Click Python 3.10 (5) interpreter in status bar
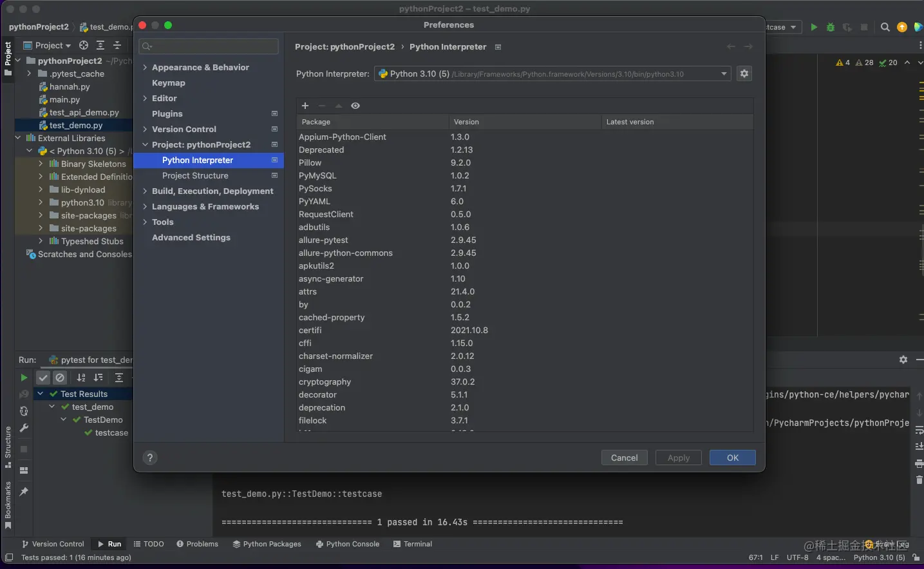924x569 pixels. (x=879, y=557)
